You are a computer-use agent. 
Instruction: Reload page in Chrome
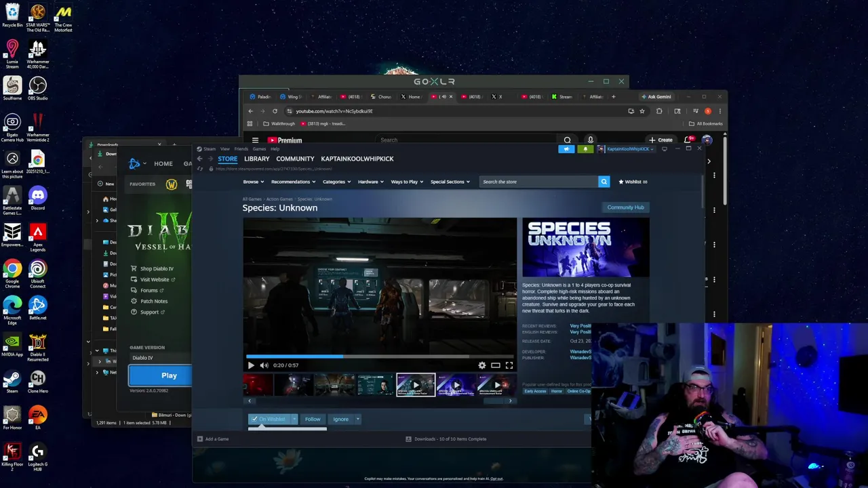[275, 111]
